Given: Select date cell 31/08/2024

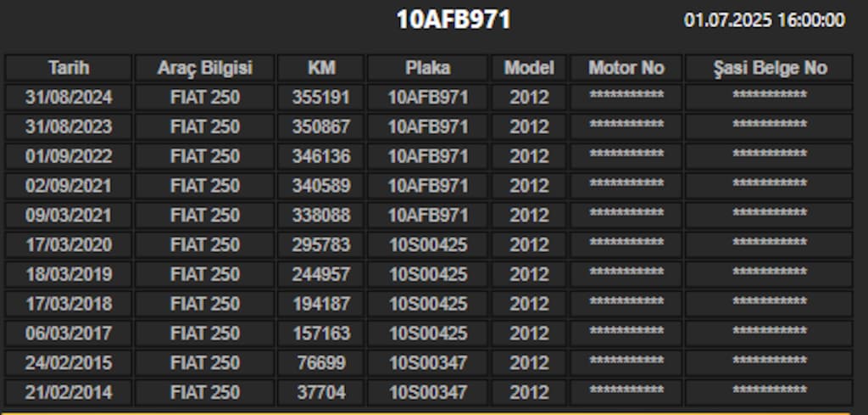Looking at the screenshot, I should click(x=69, y=98).
